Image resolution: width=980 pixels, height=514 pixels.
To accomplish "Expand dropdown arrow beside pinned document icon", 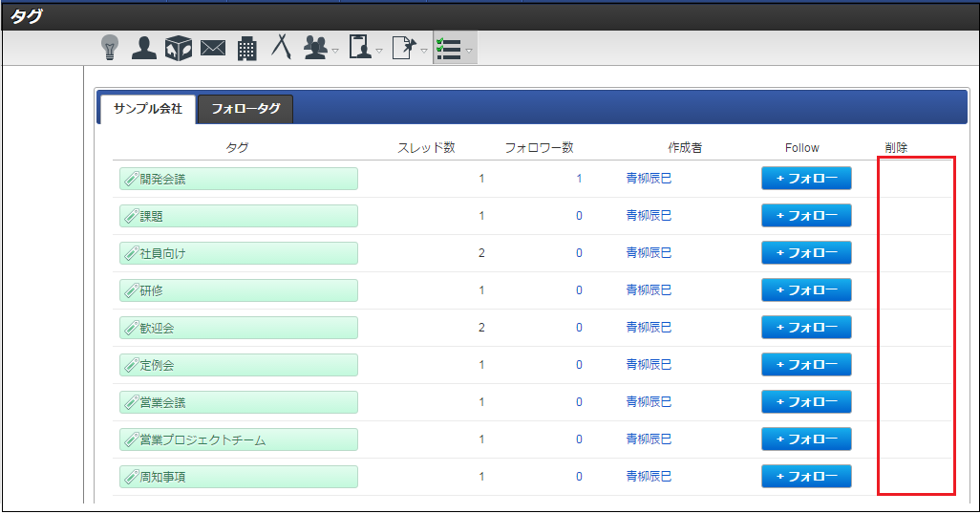I will pos(424,51).
